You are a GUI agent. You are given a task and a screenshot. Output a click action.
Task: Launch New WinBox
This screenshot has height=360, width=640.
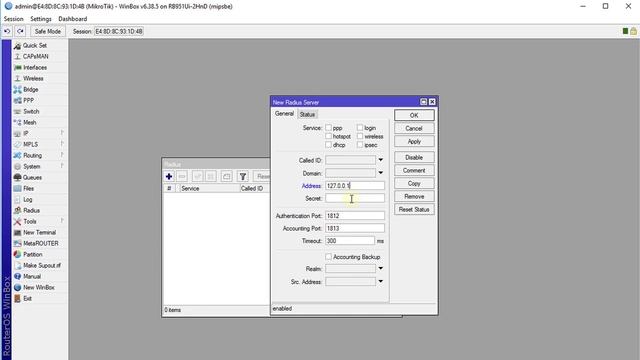(x=38, y=287)
